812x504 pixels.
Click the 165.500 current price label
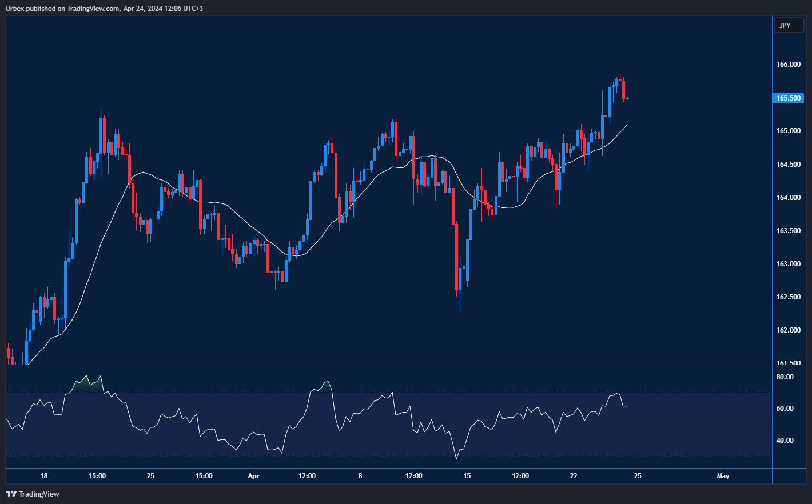tap(789, 98)
